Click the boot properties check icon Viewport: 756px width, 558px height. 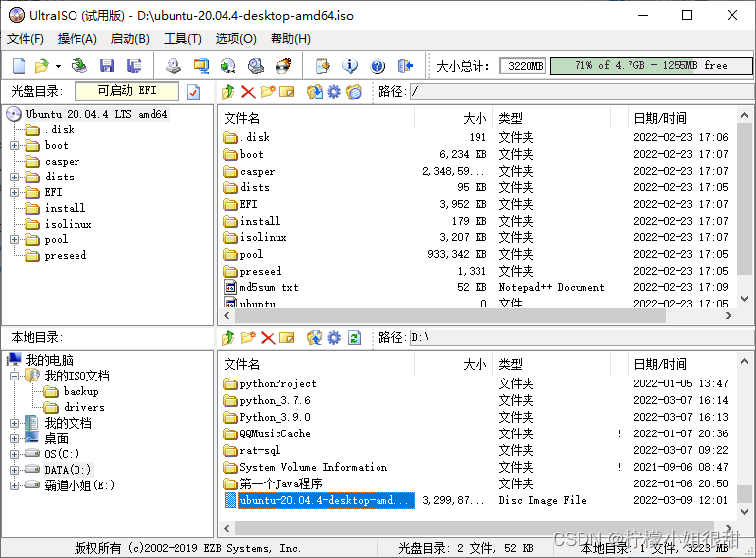[194, 91]
